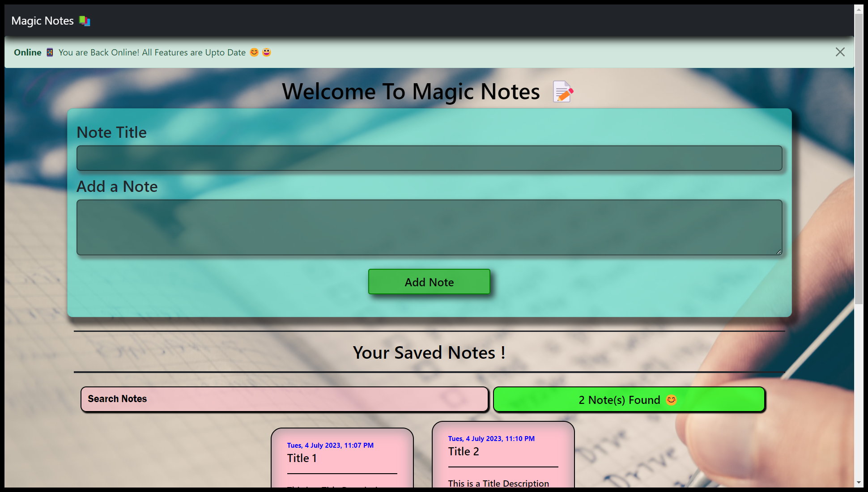The image size is (868, 492).
Task: Click the memo pencil icon beside welcome heading
Action: tap(563, 92)
